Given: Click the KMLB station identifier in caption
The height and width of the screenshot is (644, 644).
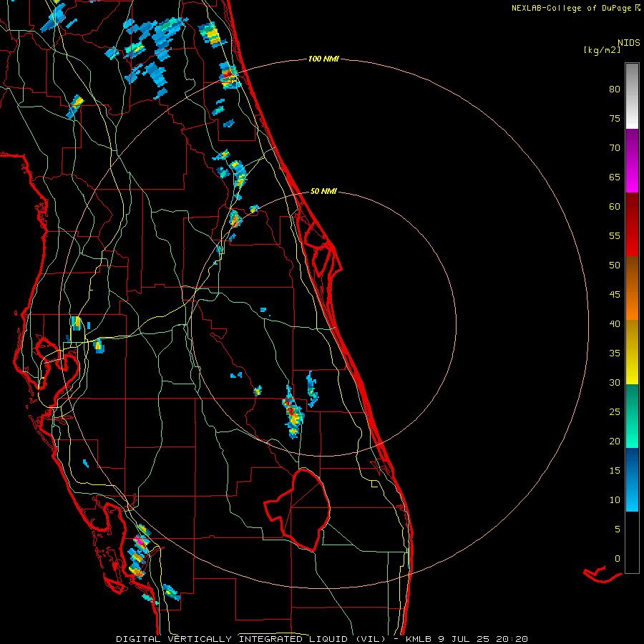Looking at the screenshot, I should [x=420, y=639].
